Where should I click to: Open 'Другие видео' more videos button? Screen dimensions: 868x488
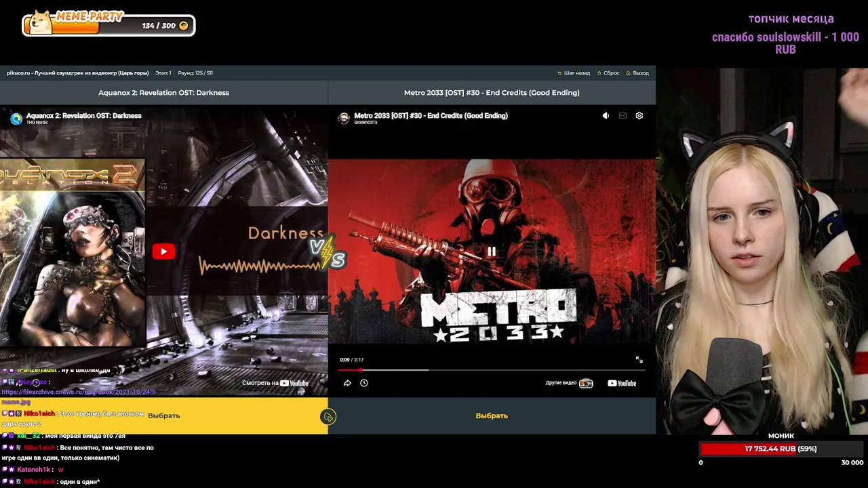(x=569, y=383)
